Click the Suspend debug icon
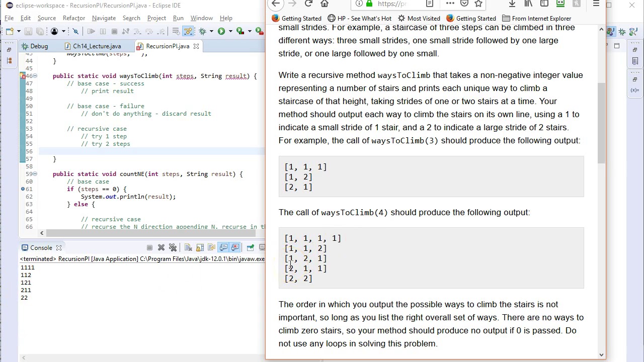The image size is (644, 362). [x=103, y=31]
